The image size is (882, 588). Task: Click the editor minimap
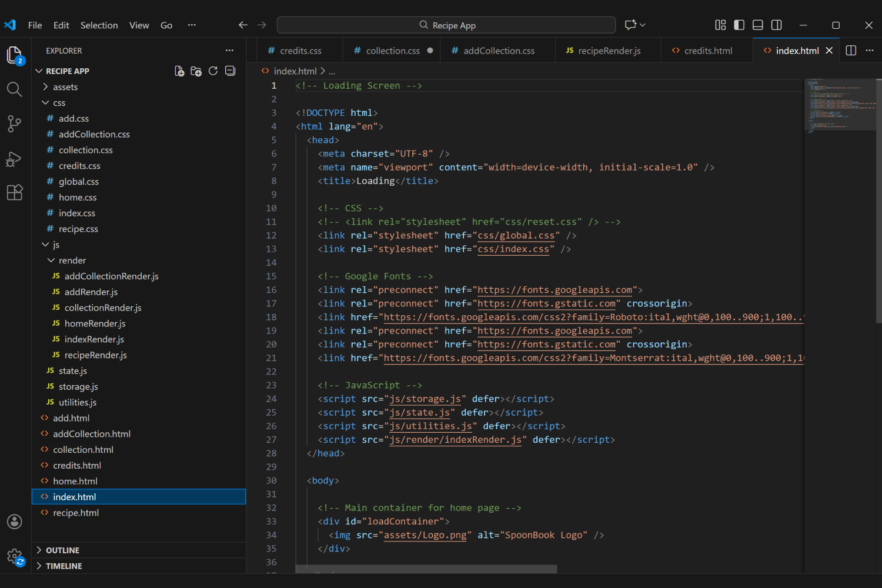coord(840,106)
